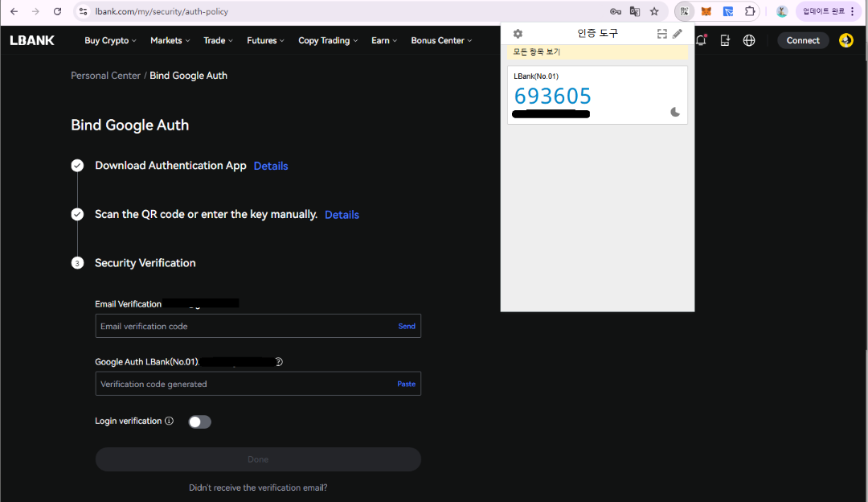Screen dimensions: 868x502
Task: Copy the 693605 code in authenticator
Action: tap(552, 96)
